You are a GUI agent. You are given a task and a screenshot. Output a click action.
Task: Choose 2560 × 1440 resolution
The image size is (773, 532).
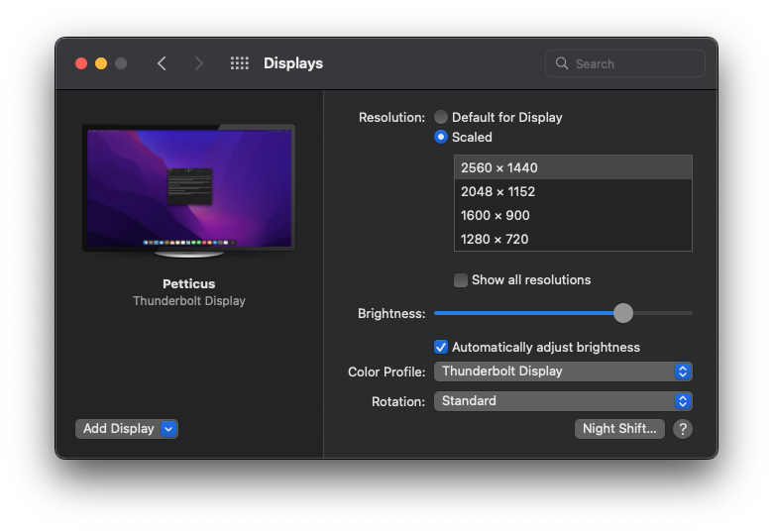(x=573, y=167)
